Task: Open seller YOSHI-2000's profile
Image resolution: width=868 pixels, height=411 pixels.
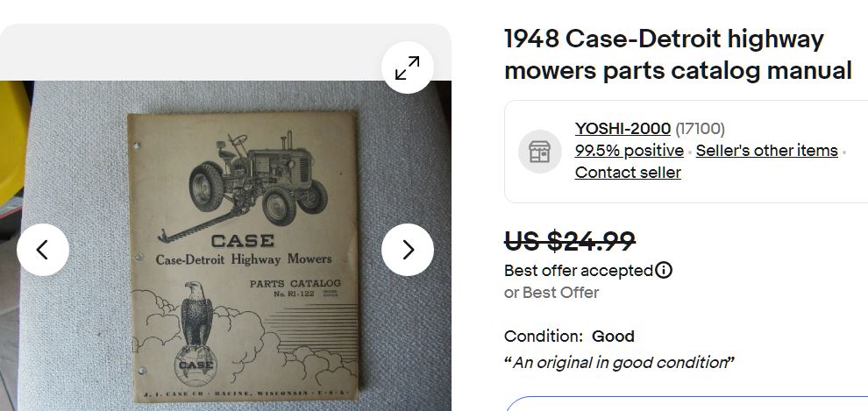Action: (623, 129)
